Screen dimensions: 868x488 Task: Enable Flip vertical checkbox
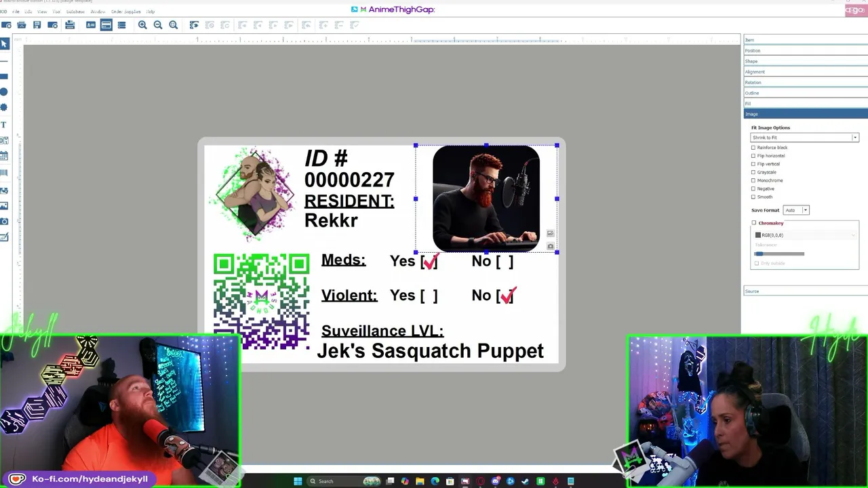click(x=753, y=164)
